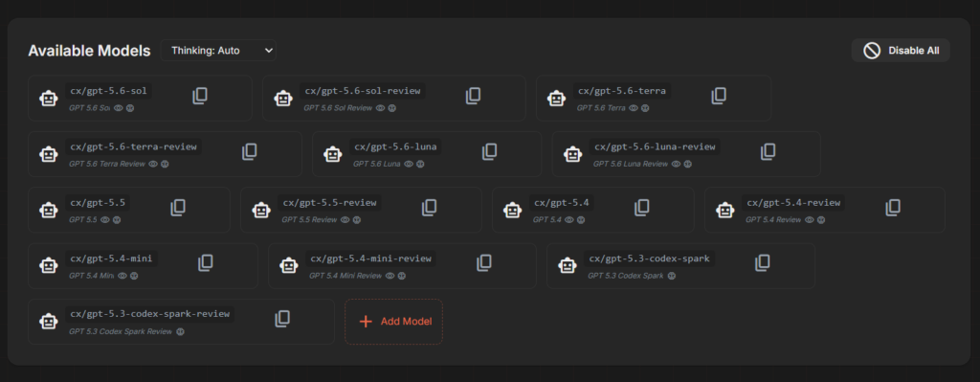Copy the cx/gpt-5.6-sol-review model ID
Image resolution: width=980 pixels, height=382 pixels.
[x=473, y=97]
